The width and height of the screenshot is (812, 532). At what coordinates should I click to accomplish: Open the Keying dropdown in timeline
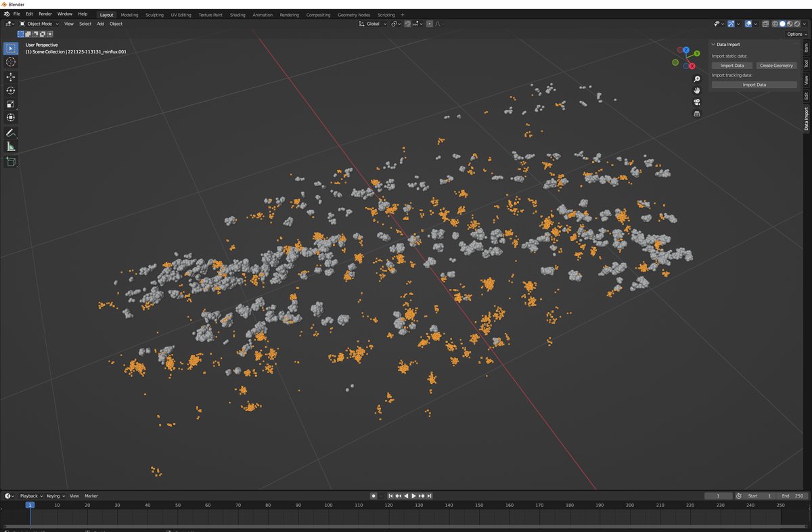point(54,496)
